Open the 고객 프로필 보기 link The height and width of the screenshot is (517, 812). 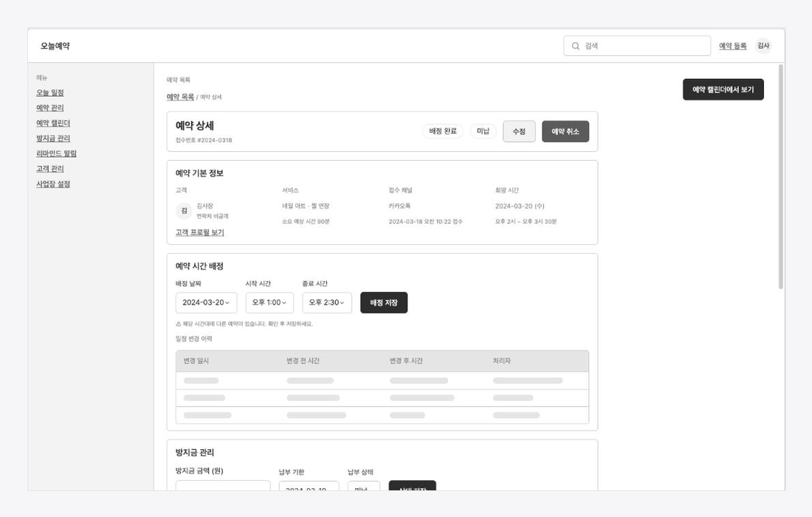tap(199, 232)
